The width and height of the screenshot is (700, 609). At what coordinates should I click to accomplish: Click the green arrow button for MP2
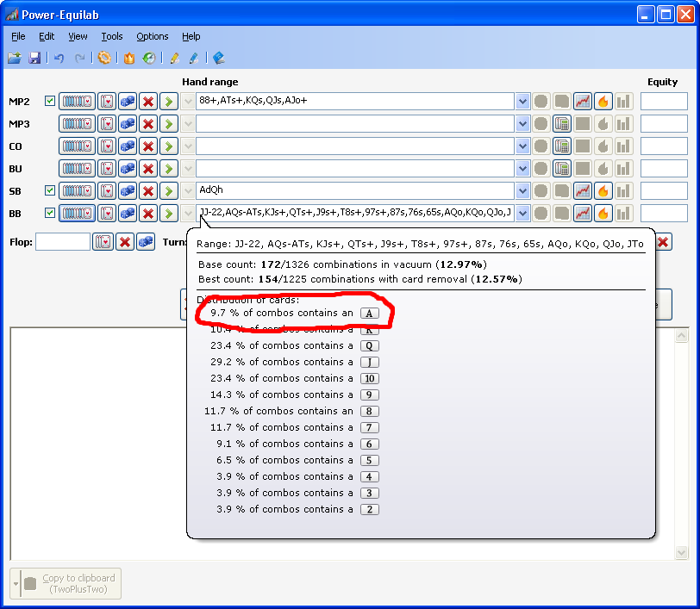click(x=169, y=102)
